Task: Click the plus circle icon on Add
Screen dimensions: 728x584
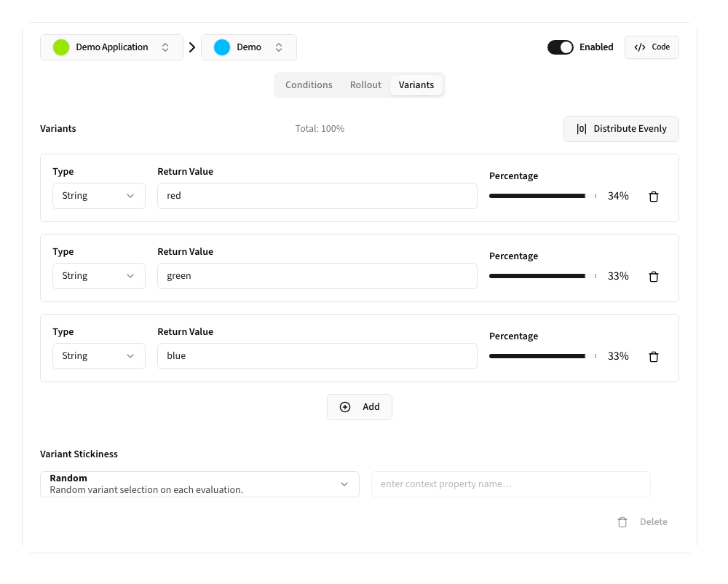Action: 345,407
